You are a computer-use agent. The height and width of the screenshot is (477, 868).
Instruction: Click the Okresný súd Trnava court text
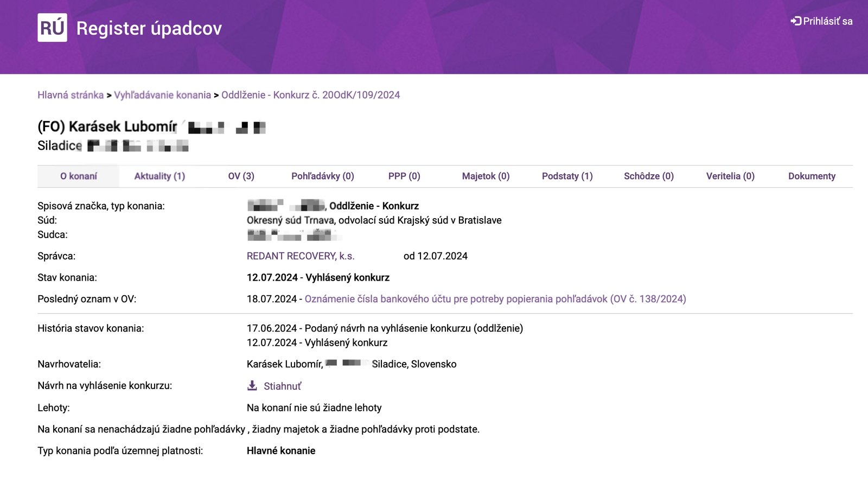pos(291,220)
